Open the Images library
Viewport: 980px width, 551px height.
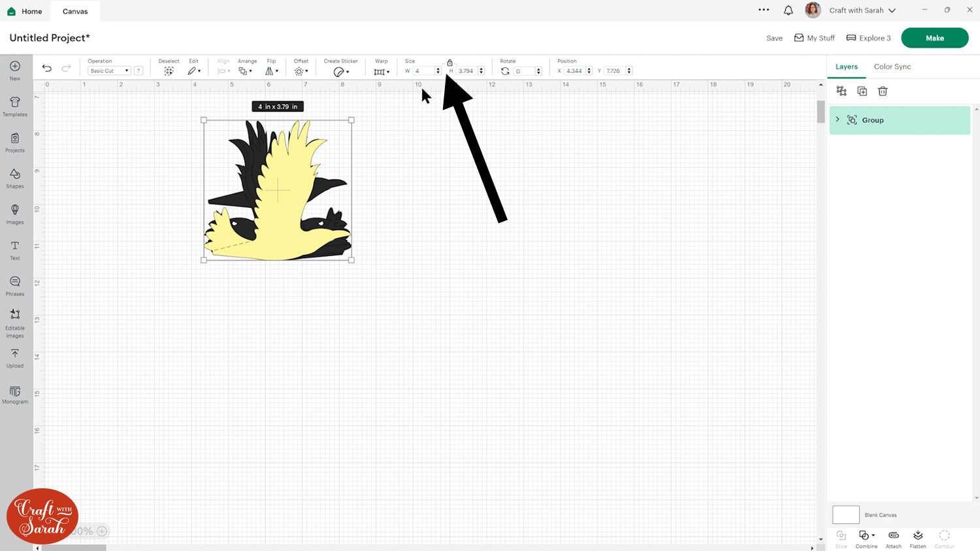click(15, 214)
